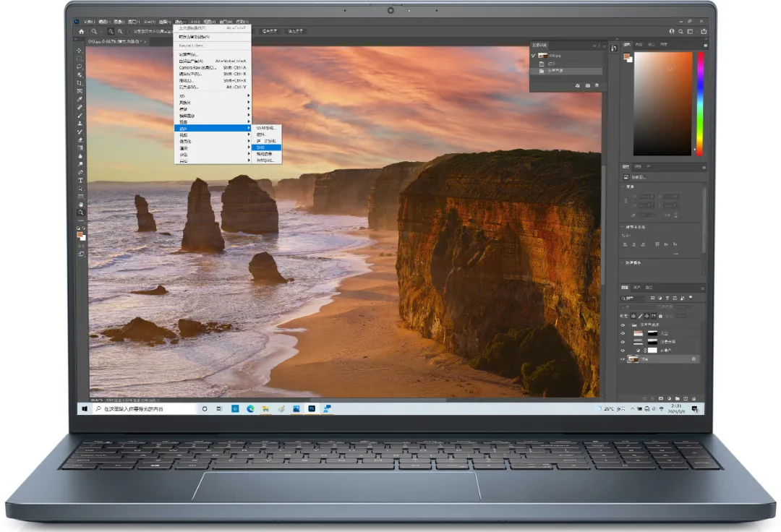This screenshot has width=781, height=532.
Task: Click the Windows taskbar search box
Action: pyautogui.click(x=145, y=408)
